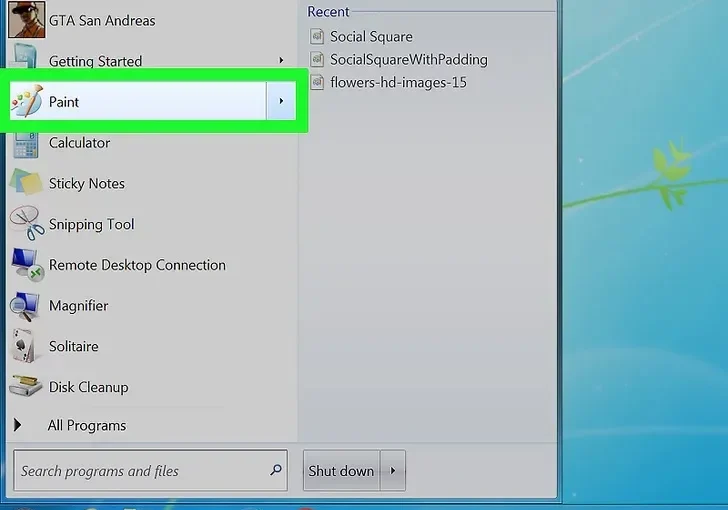Open the Getting Started menu entry
The image size is (728, 510).
pos(95,61)
